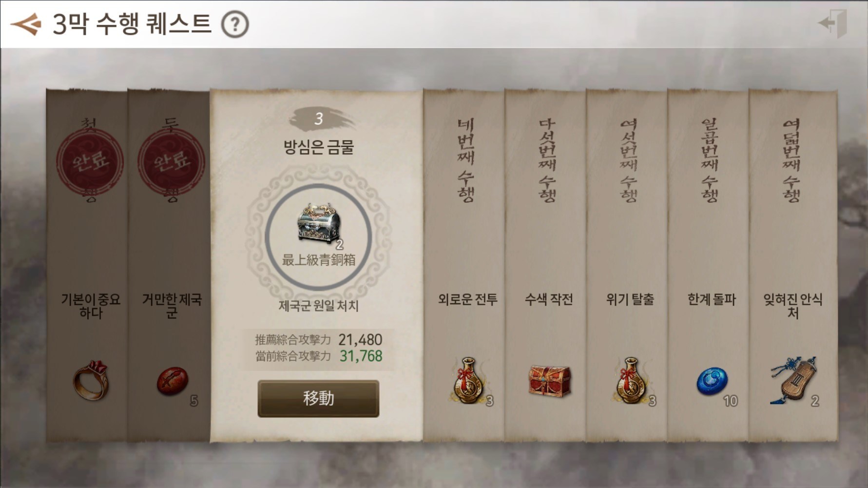Tap the vase reward under 위기 탈출
This screenshot has width=868, height=488.
click(631, 381)
